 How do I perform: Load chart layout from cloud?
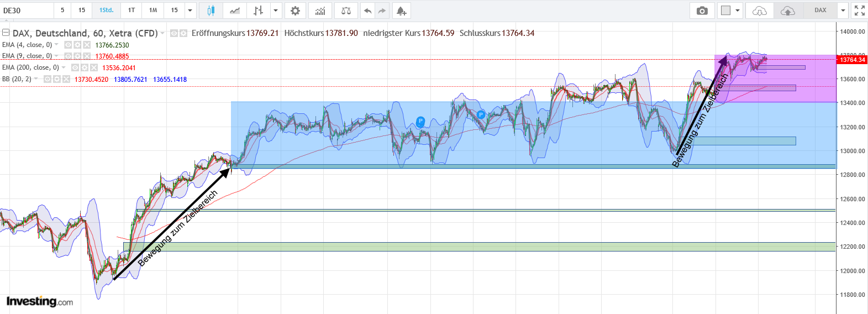[760, 11]
